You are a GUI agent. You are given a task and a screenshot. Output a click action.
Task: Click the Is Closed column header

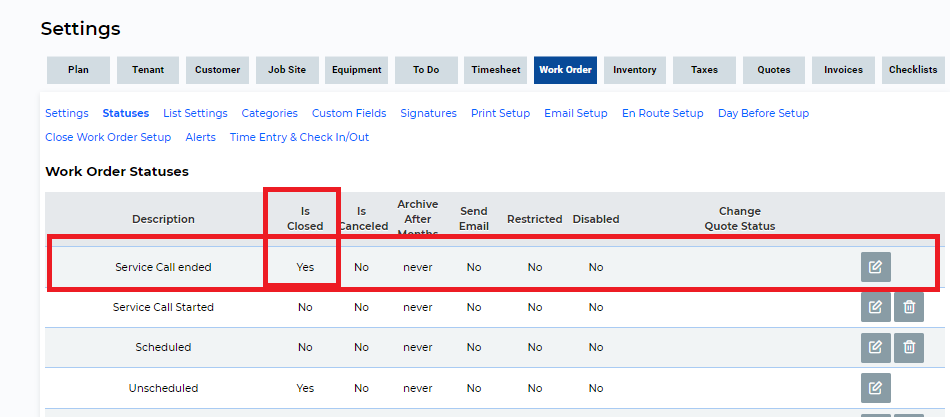(305, 219)
